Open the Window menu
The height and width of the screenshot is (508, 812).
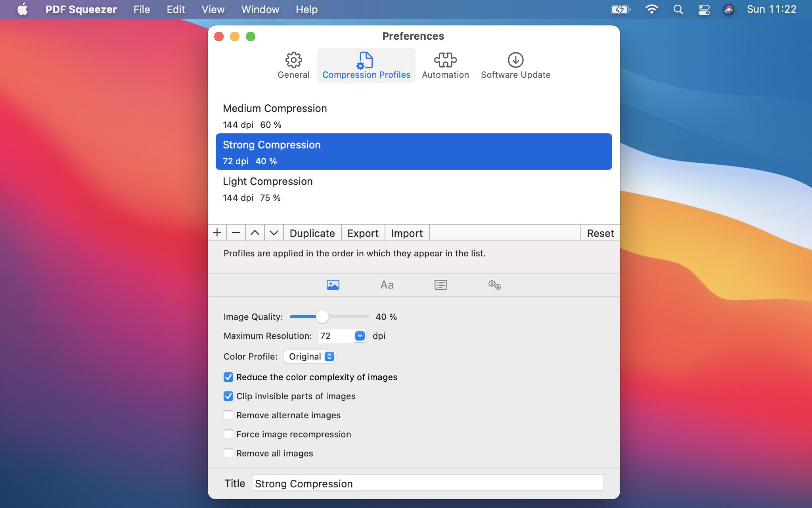click(x=260, y=10)
